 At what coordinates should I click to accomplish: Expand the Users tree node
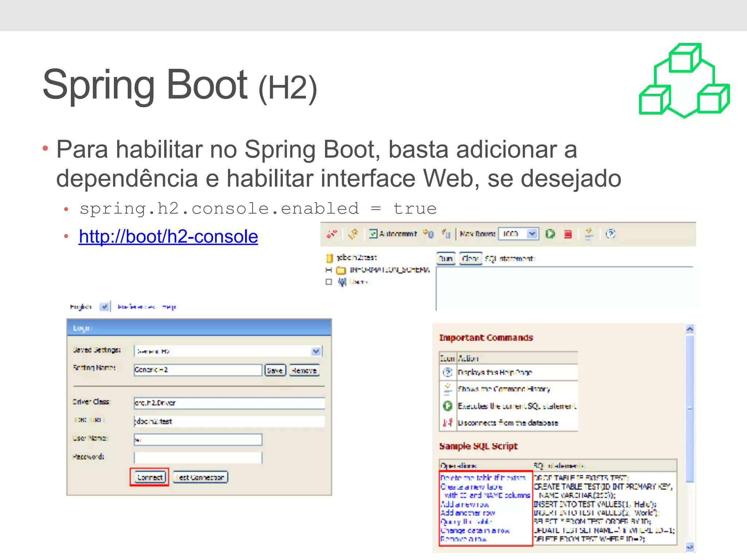[329, 282]
